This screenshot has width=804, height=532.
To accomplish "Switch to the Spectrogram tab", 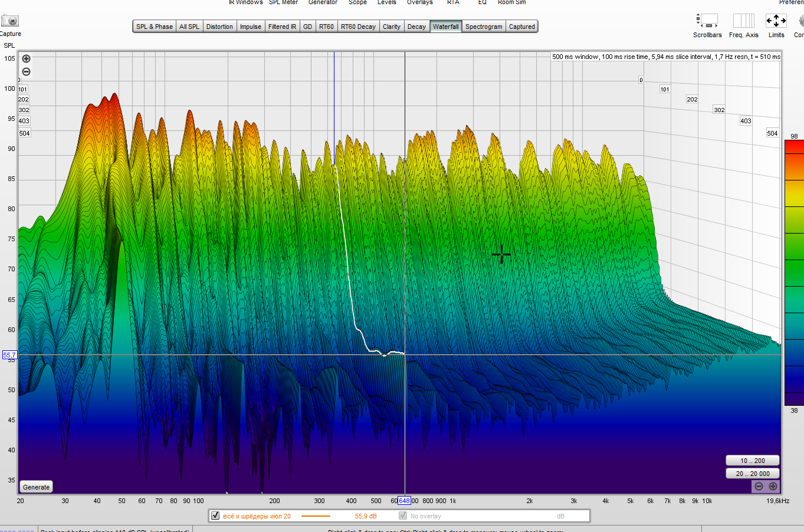I will [483, 27].
